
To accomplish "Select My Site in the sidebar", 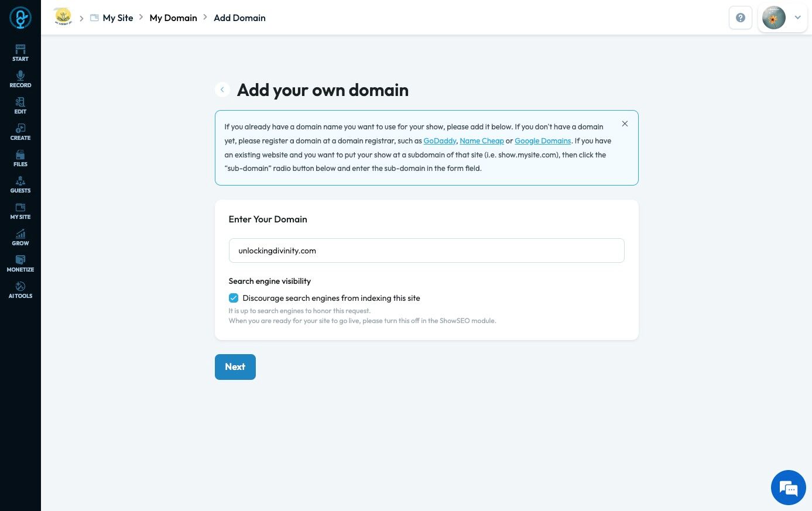I will [x=20, y=211].
